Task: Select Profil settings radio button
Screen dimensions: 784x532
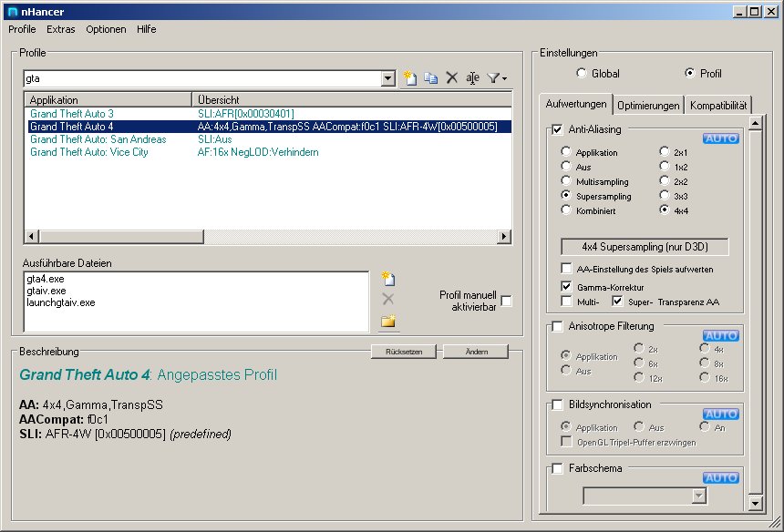Action: click(x=689, y=73)
